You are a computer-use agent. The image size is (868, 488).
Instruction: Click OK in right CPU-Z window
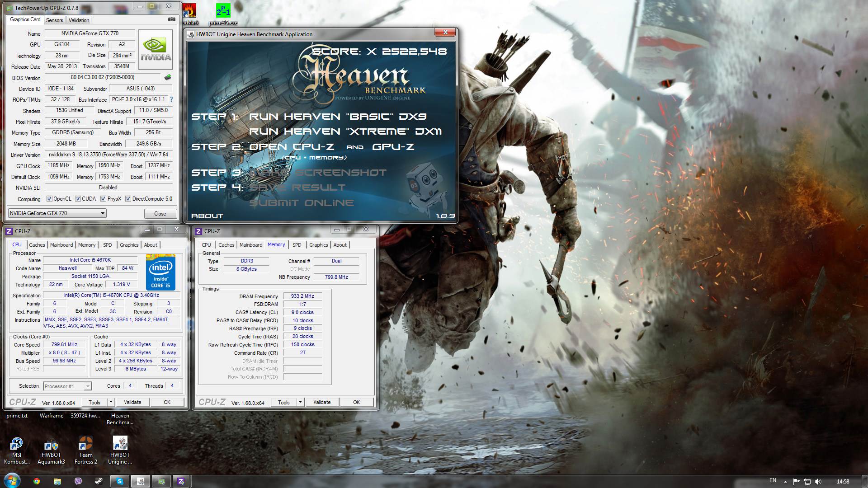coord(357,402)
